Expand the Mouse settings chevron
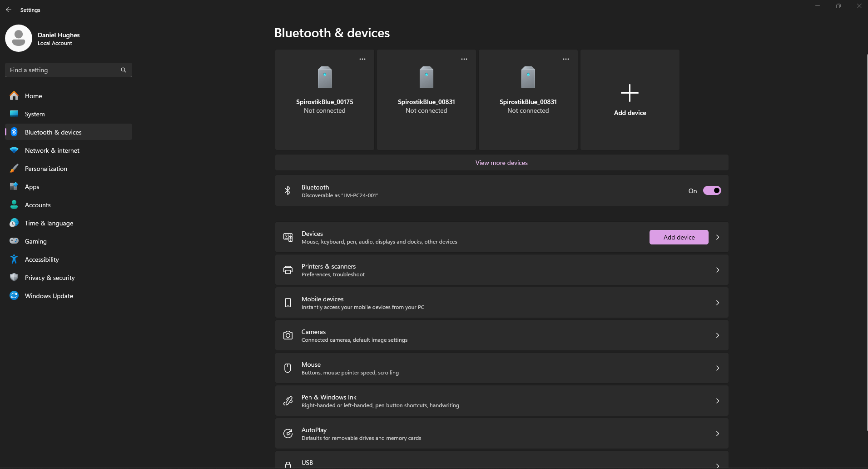Screen dimensions: 868x469 tap(718, 368)
